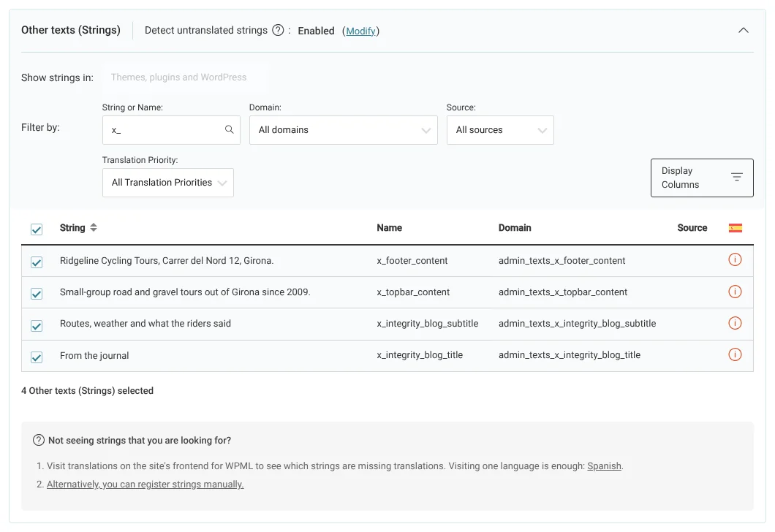Open translation status icon for x_footer_content row
Screen dimensions: 775x532
[735, 259]
